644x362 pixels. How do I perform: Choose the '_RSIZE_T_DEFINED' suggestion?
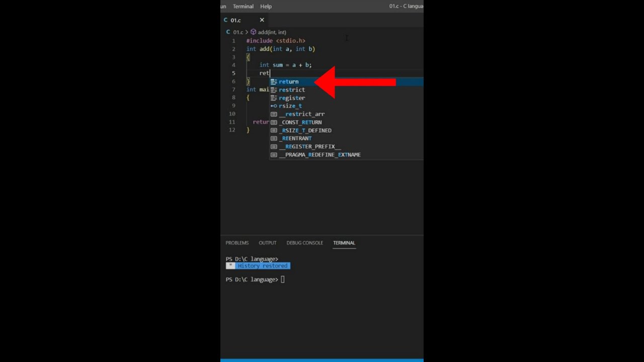coord(346,130)
